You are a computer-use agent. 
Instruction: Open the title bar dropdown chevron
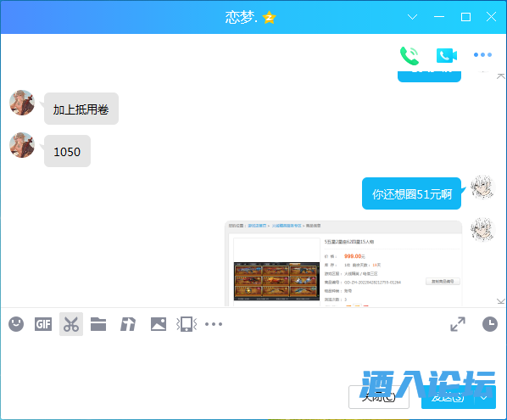pos(412,17)
